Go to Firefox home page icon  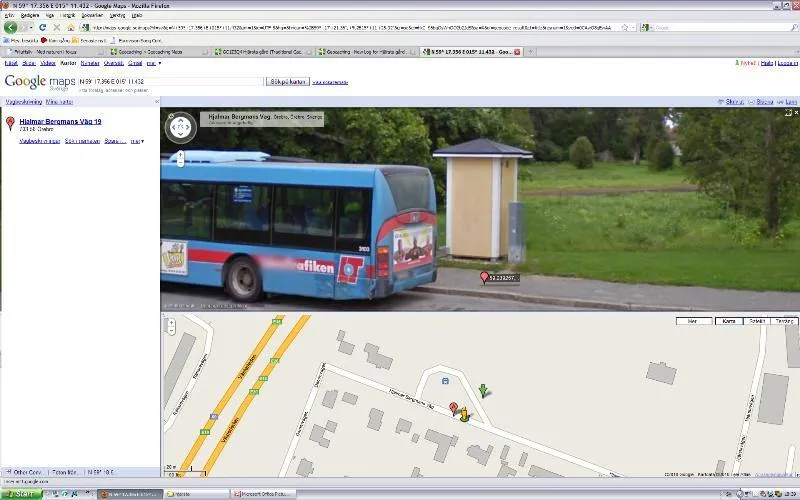tap(70, 27)
